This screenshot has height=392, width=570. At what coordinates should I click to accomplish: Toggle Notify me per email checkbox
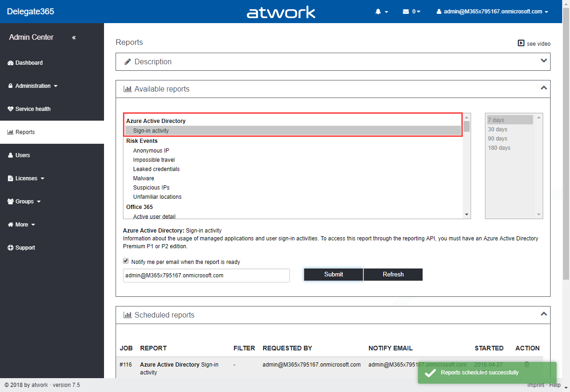pos(126,261)
